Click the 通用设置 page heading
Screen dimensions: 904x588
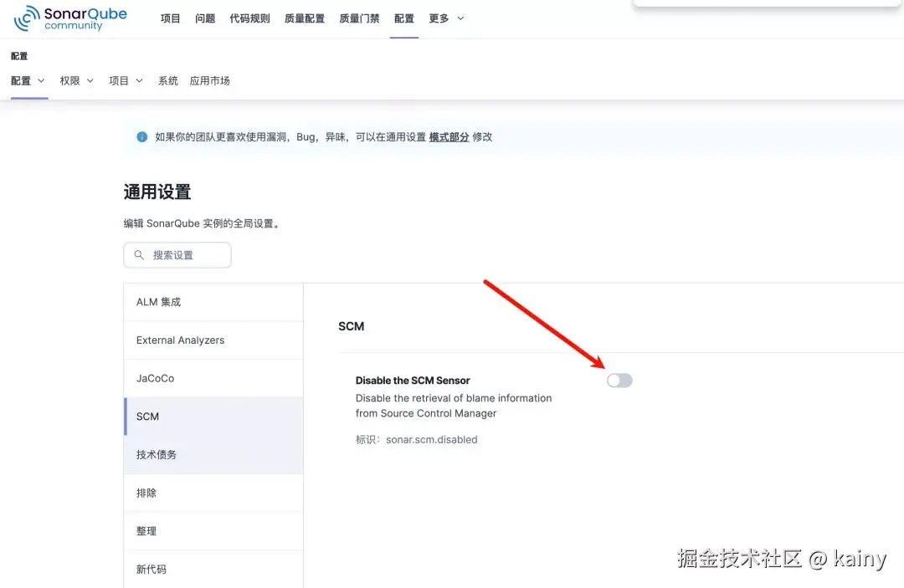pyautogui.click(x=157, y=192)
